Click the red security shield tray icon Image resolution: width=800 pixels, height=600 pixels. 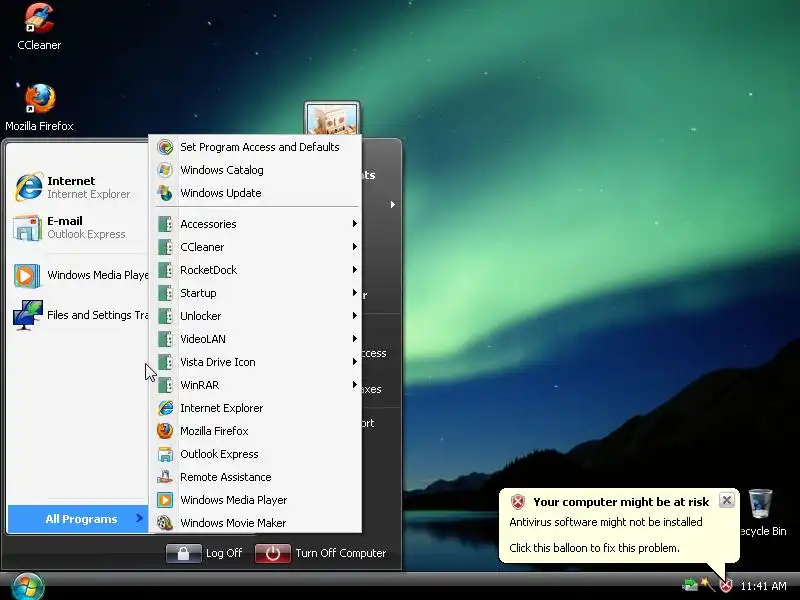point(725,585)
